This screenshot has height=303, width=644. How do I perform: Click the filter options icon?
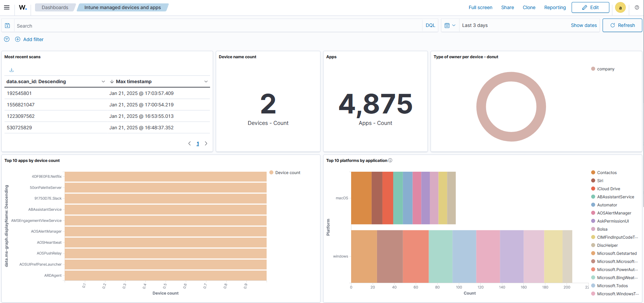point(7,39)
